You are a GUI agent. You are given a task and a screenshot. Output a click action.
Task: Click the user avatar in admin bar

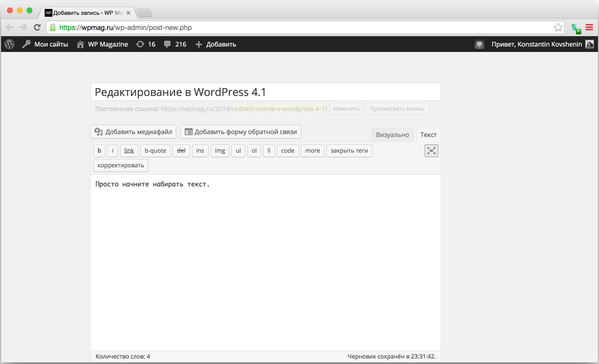[x=590, y=44]
